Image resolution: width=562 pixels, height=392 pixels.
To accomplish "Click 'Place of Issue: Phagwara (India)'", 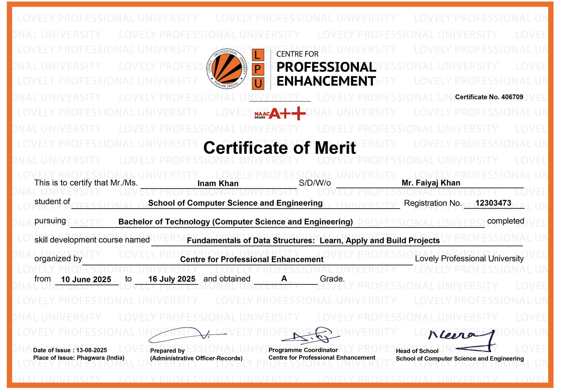I will click(79, 358).
